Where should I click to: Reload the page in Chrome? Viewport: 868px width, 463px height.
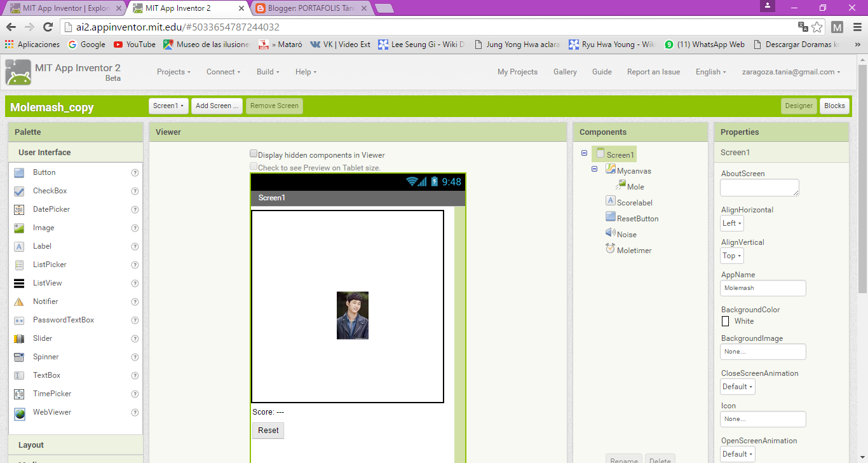coord(48,27)
